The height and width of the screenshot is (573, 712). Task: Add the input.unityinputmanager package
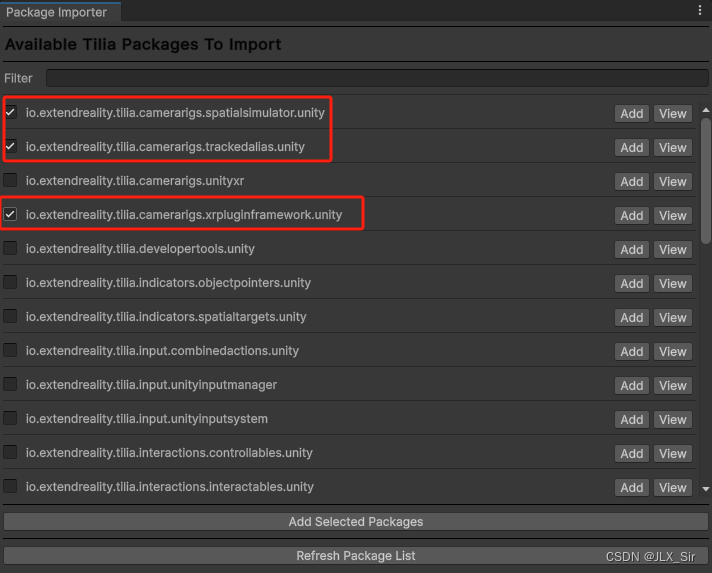(x=632, y=386)
